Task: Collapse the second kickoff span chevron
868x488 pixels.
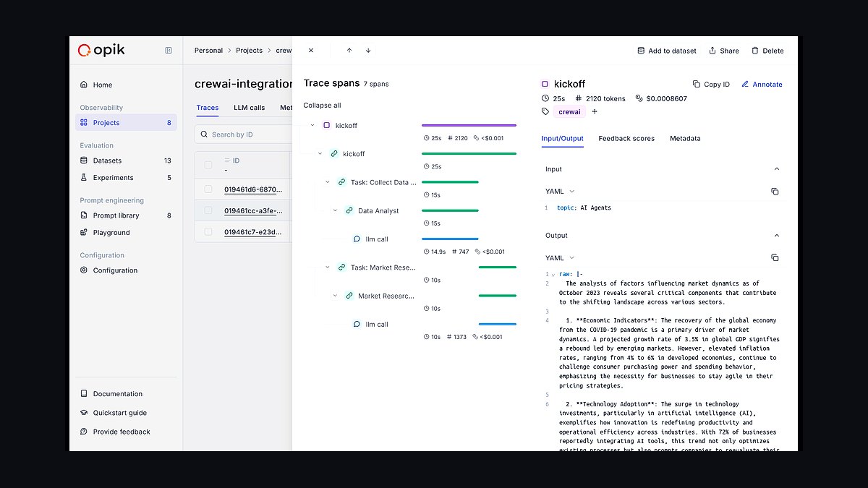Action: click(320, 154)
